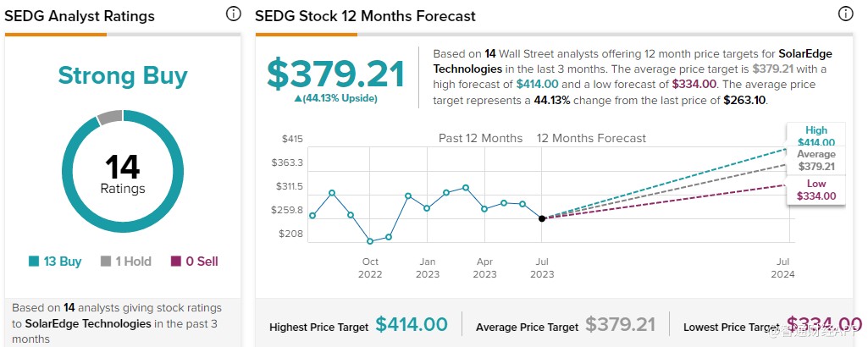Image resolution: width=868 pixels, height=347 pixels.
Task: Select the gray Hold legend square
Action: pyautogui.click(x=106, y=262)
